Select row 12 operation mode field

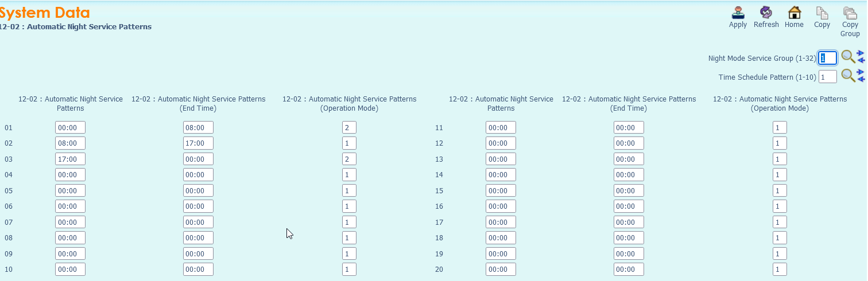(x=780, y=143)
